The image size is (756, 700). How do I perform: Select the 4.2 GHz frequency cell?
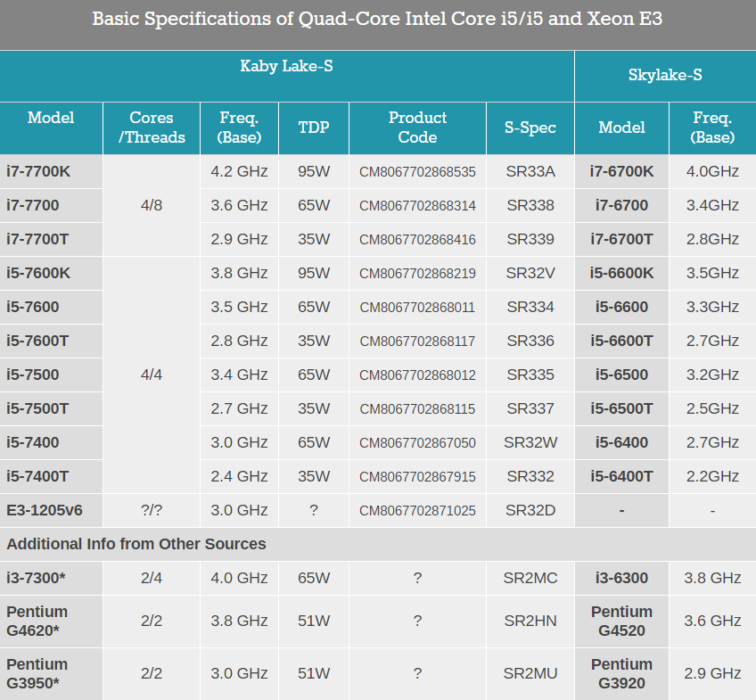[x=239, y=171]
